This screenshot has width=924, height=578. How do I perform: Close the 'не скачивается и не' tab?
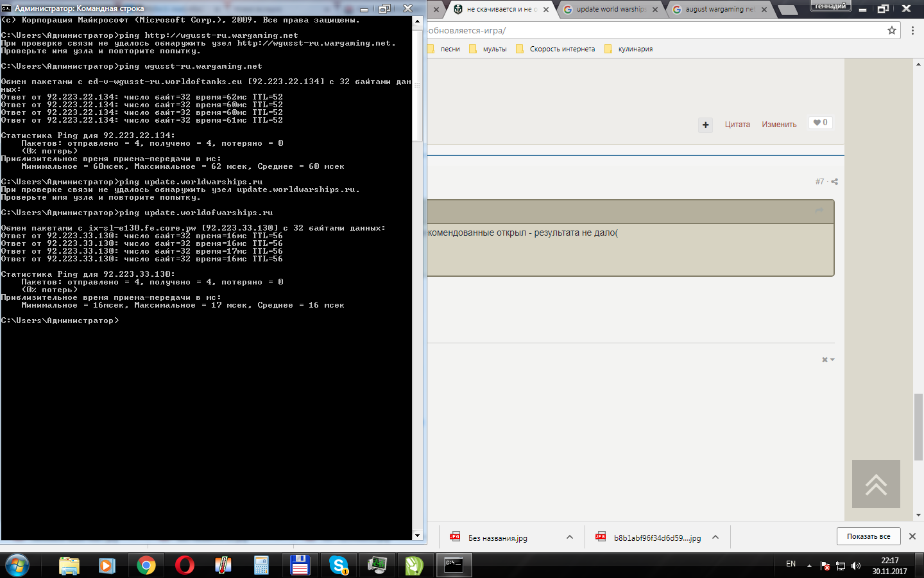click(546, 10)
